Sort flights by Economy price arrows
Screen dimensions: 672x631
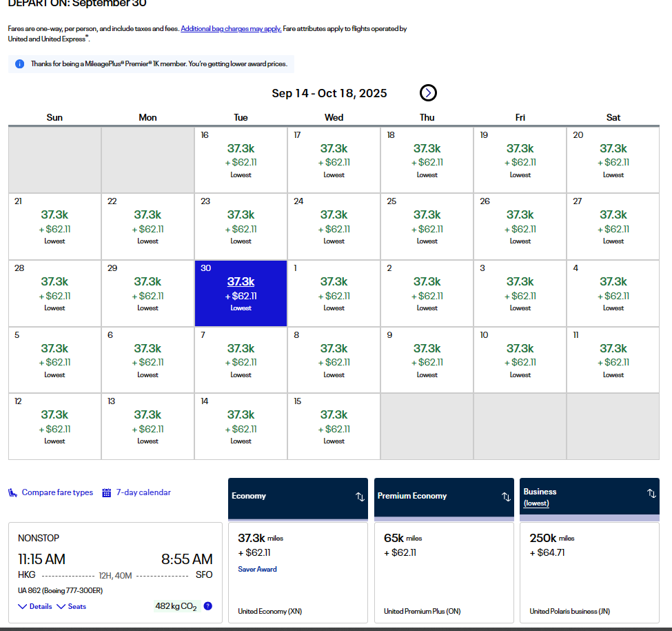[x=360, y=497]
